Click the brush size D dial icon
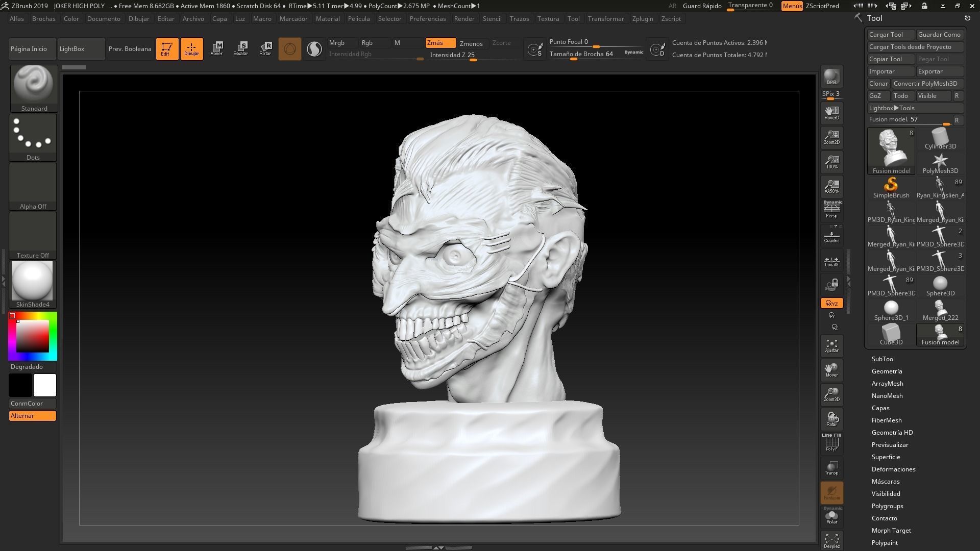 [x=658, y=49]
